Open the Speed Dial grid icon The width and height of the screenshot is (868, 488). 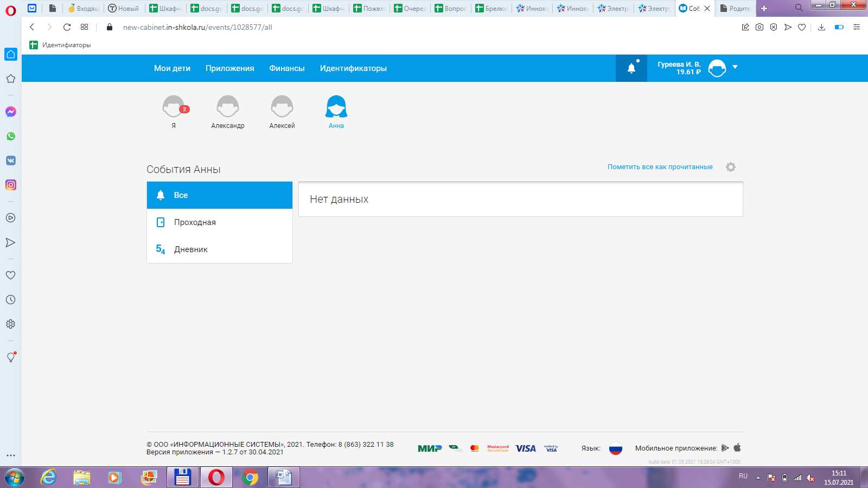click(84, 27)
